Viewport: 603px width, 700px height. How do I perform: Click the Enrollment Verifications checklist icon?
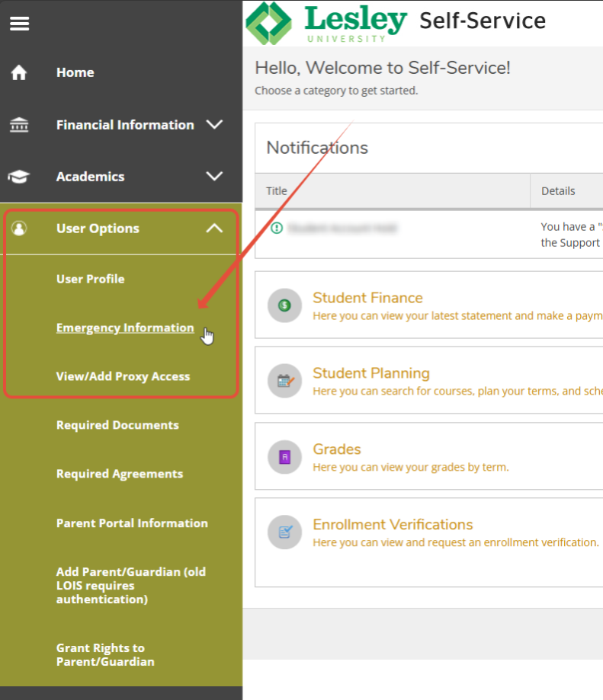point(284,532)
